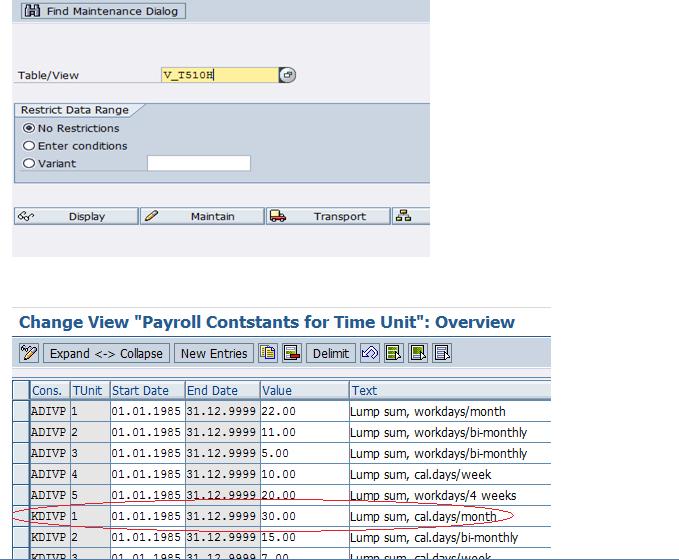The image size is (679, 560).
Task: Click the Maintain button with pencil icon
Action: point(201,216)
